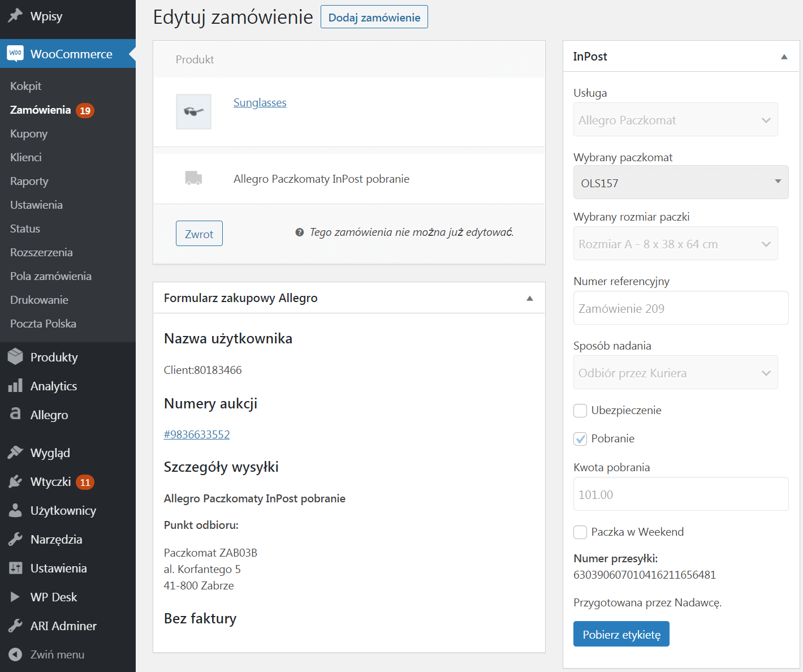Click the Client:80183466 username text

203,370
